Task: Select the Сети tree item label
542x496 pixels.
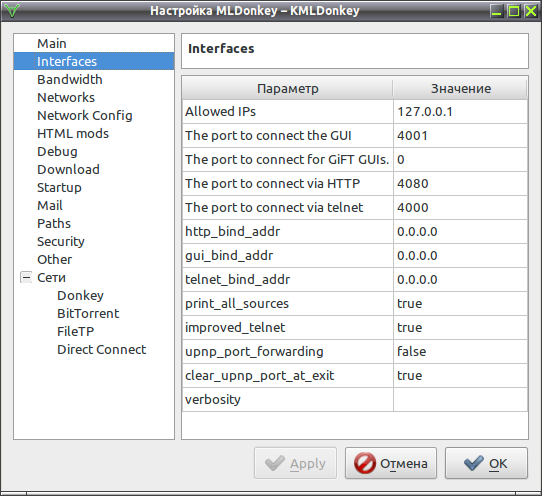Action: [52, 277]
